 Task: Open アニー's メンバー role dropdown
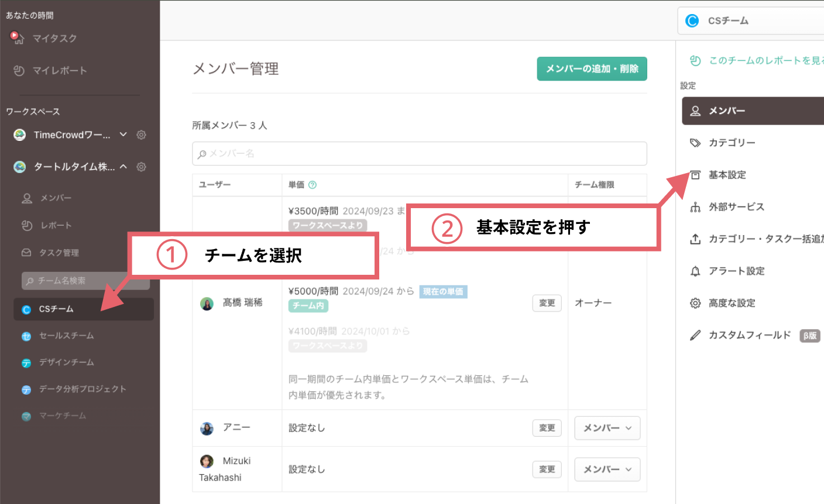click(x=607, y=428)
